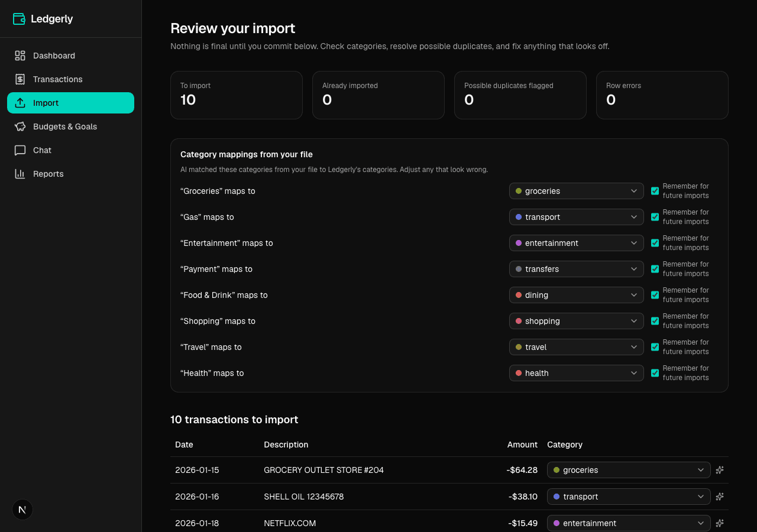Open the Gas mapping dropdown showing transport
The width and height of the screenshot is (757, 532).
pos(577,217)
